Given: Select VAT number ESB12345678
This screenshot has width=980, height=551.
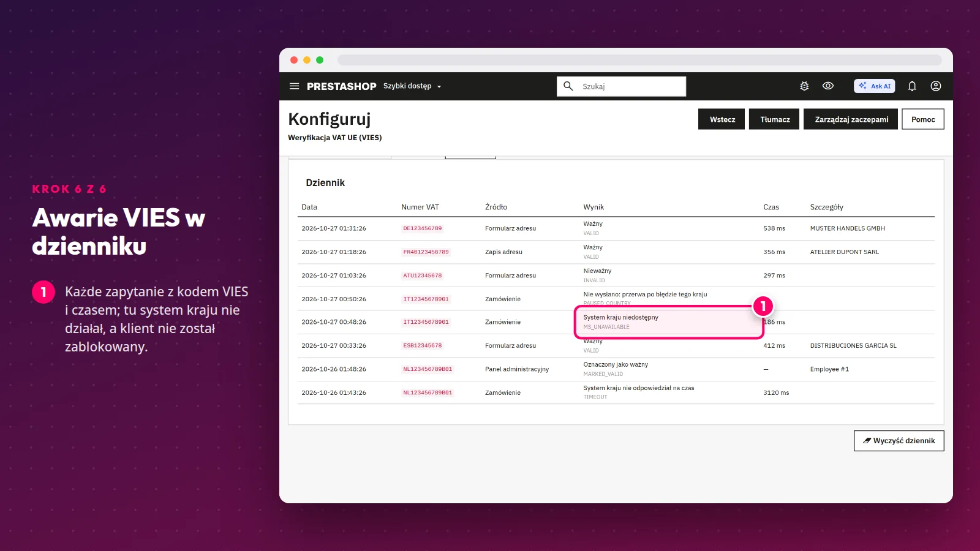Looking at the screenshot, I should click(423, 346).
